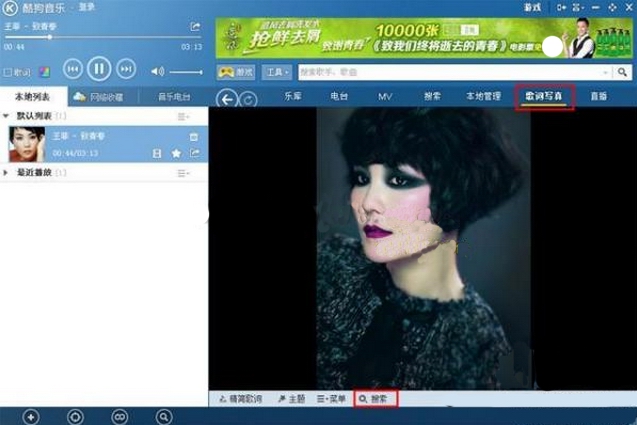
Task: Favorite the song with star icon
Action: (176, 153)
